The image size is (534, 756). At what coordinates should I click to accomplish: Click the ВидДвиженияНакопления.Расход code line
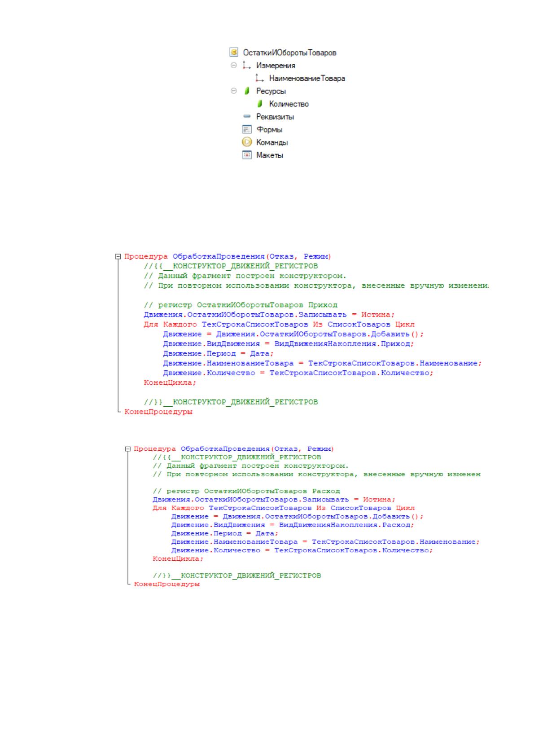(x=293, y=525)
